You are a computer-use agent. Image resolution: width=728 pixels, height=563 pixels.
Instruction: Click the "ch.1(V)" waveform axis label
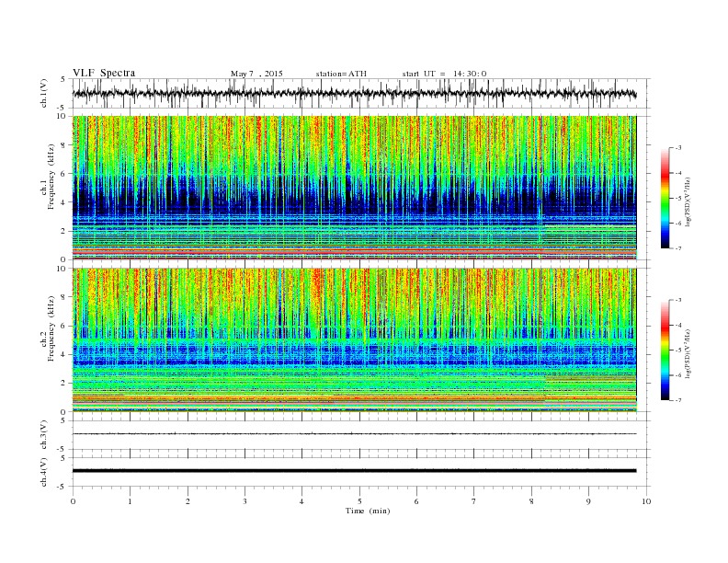[44, 94]
